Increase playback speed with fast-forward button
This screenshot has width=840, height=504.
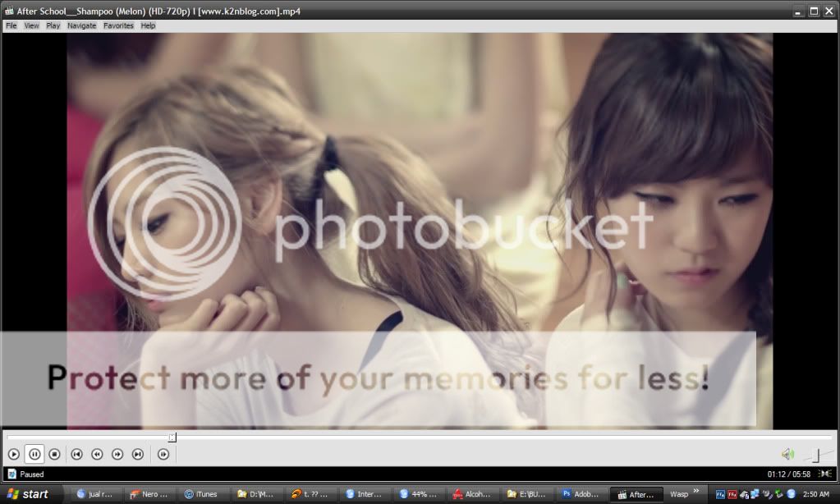point(117,454)
